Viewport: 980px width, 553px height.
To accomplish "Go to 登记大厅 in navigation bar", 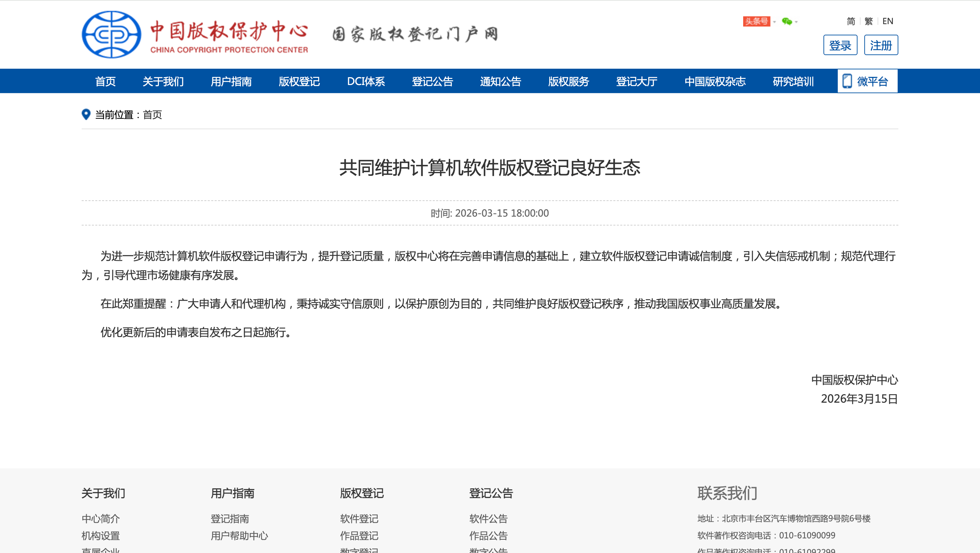I will 636,81.
